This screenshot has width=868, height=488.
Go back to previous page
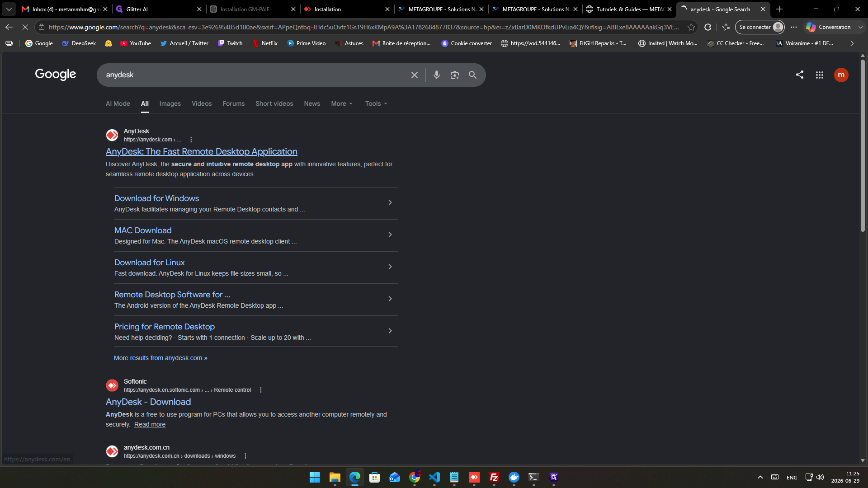pyautogui.click(x=9, y=27)
